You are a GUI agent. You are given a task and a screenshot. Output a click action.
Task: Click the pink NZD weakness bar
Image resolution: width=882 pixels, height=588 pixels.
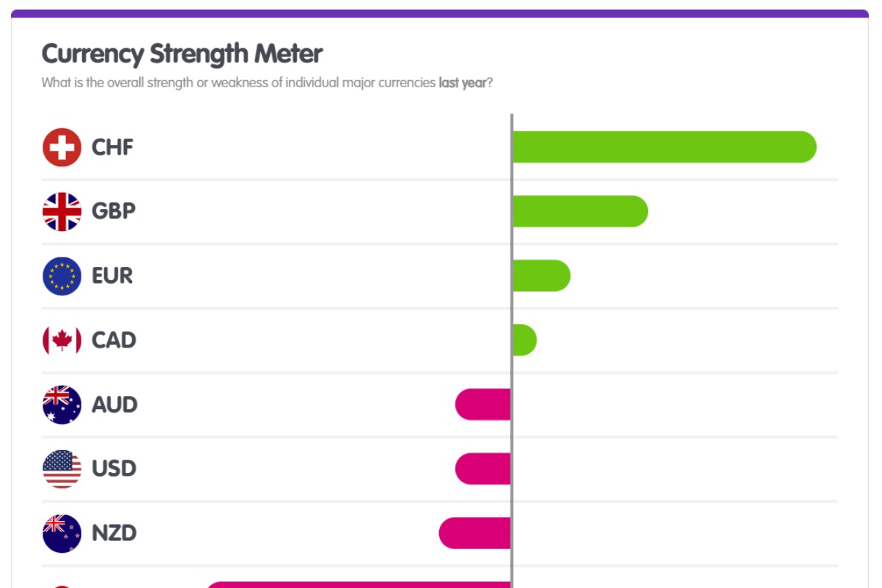[x=475, y=533]
